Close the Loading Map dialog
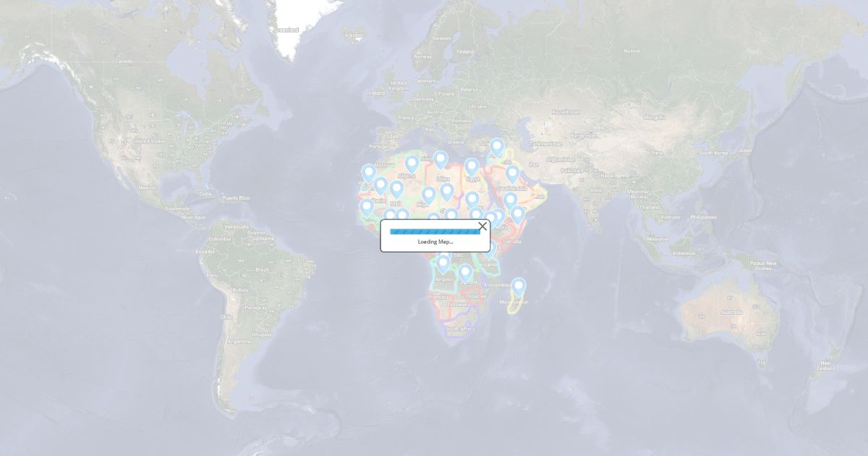Screen dimensions: 868x456 coord(482,226)
